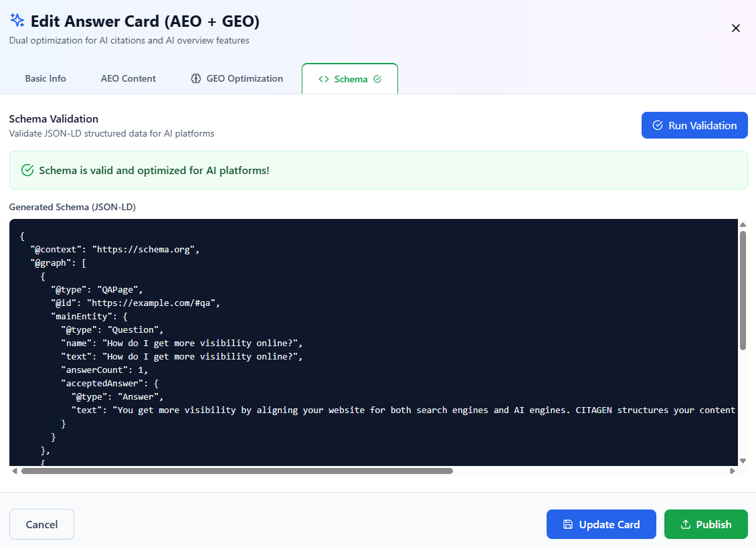
Task: Cancel editing the answer card
Action: tap(41, 524)
